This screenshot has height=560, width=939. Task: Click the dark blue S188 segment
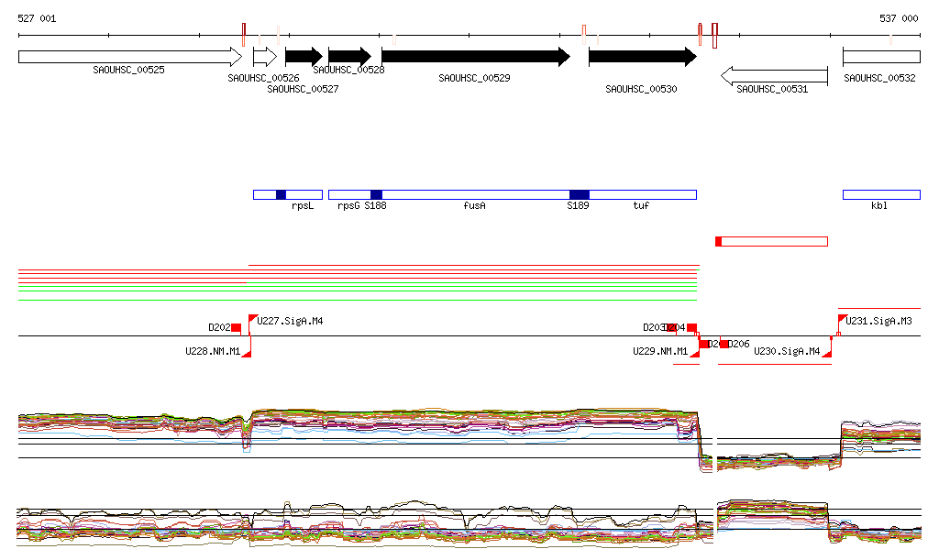(376, 194)
